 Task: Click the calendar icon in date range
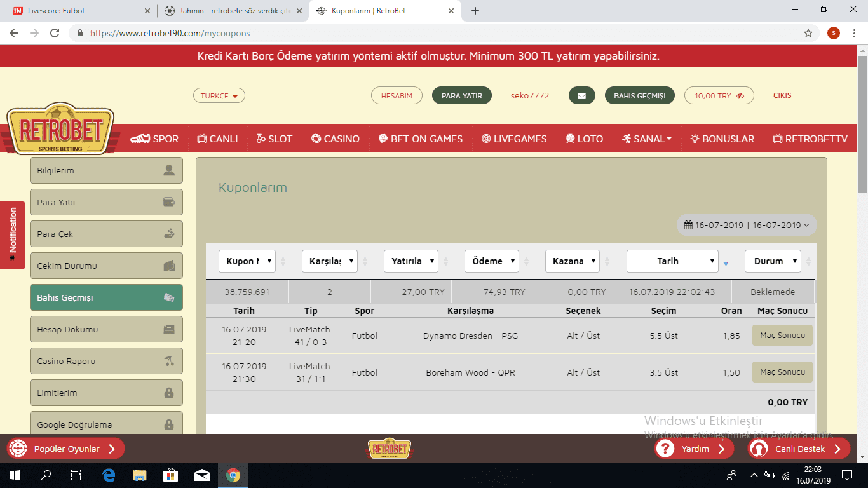[x=688, y=225]
